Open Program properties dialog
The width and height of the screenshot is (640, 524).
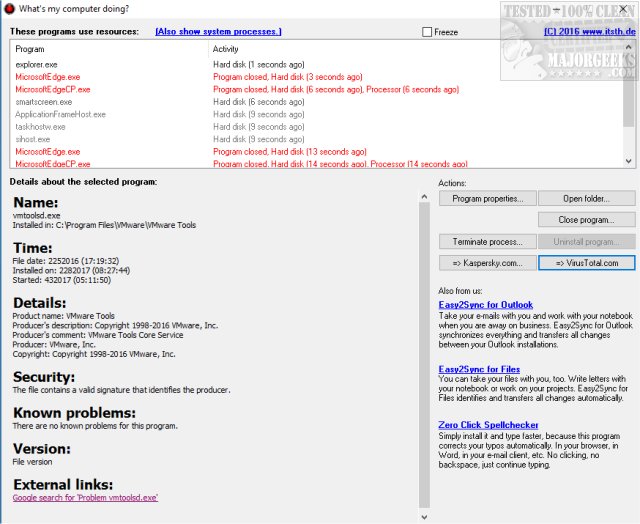click(x=488, y=199)
